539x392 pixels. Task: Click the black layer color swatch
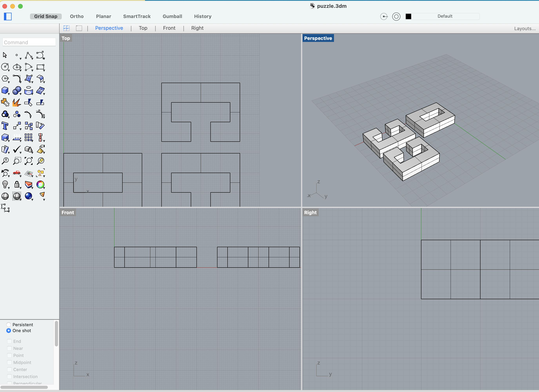click(x=408, y=16)
